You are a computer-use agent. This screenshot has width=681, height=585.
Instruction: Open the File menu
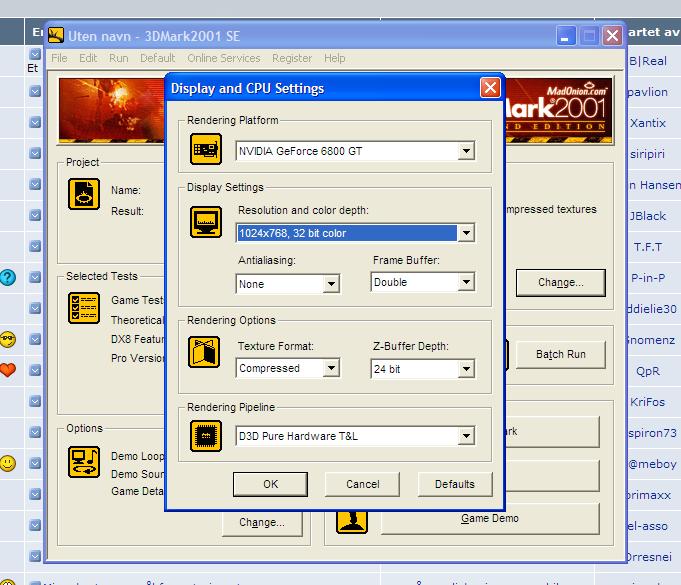pyautogui.click(x=59, y=58)
